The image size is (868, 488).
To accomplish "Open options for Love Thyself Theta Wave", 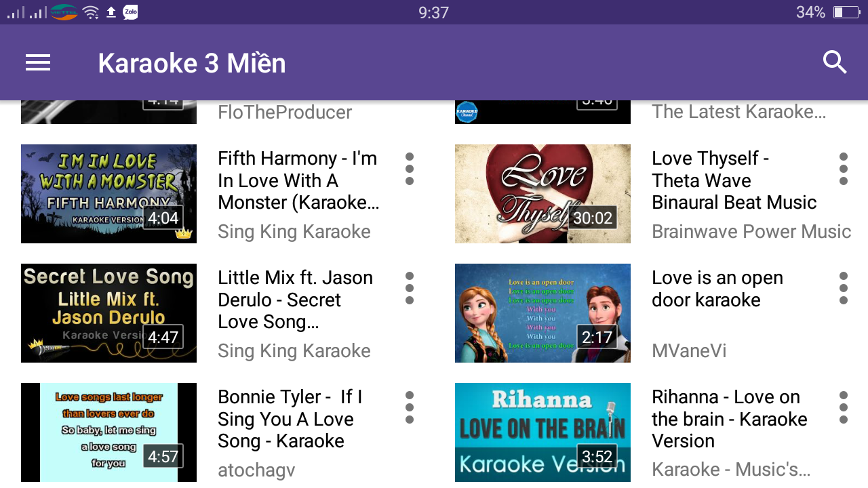I will pos(844,169).
